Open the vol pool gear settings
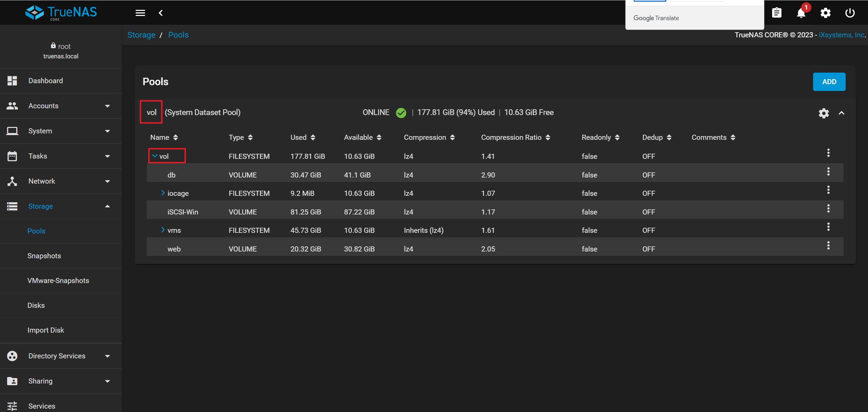868x412 pixels. click(x=824, y=113)
